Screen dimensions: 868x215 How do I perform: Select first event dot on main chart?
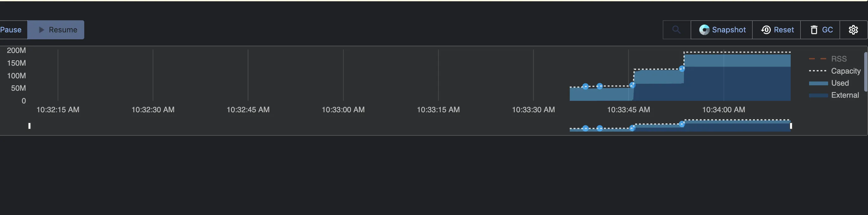585,86
